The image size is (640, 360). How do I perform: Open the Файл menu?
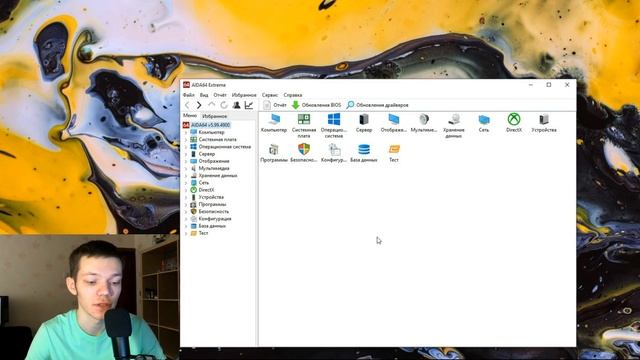coord(189,95)
